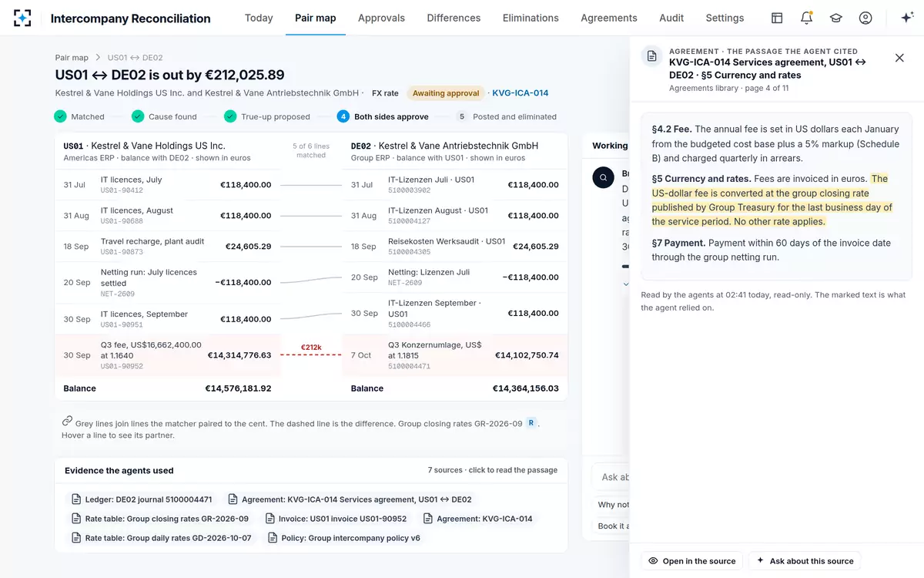
Task: Open the Settings tab
Action: click(x=725, y=18)
